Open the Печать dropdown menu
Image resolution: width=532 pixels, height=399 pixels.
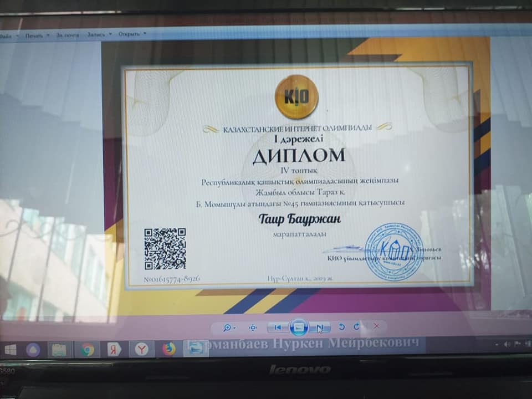coord(37,35)
